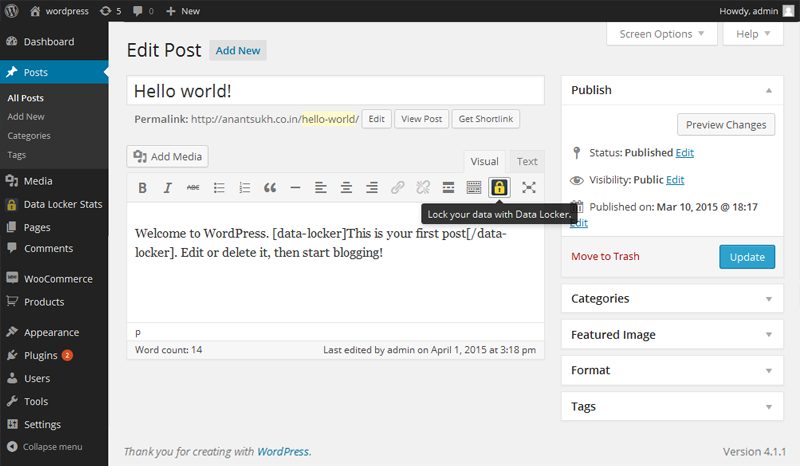
Task: Collapse the admin sidebar menu
Action: click(45, 447)
